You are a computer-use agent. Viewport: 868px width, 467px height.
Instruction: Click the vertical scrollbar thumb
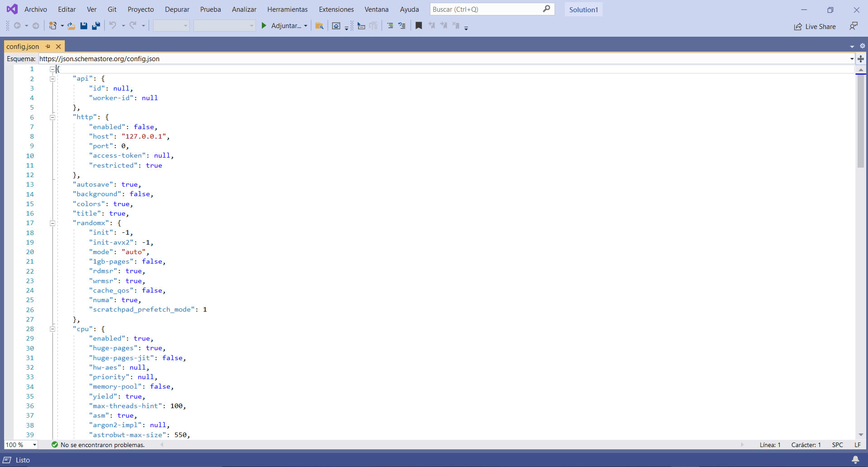pos(861,121)
